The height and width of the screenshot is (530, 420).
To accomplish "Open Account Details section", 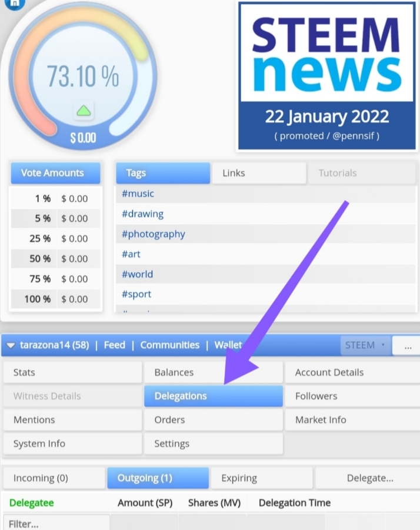I will tap(353, 372).
